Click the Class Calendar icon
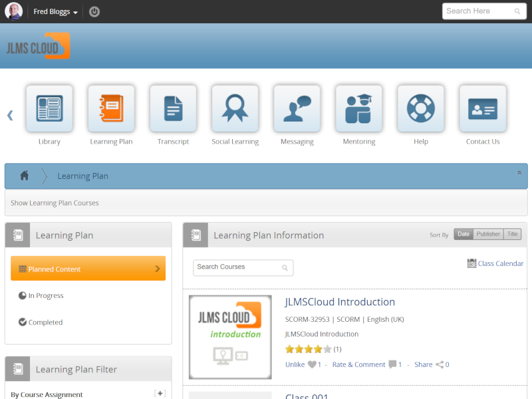Image resolution: width=532 pixels, height=399 pixels. click(x=471, y=263)
